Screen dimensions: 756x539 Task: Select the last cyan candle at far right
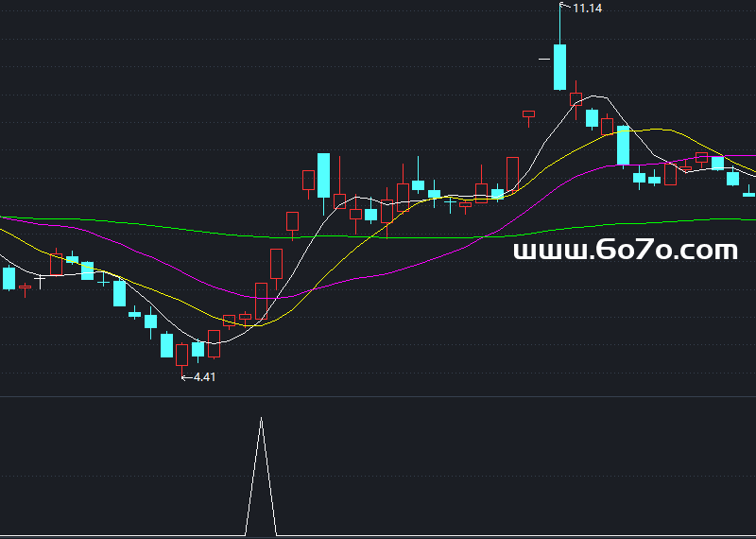click(748, 194)
